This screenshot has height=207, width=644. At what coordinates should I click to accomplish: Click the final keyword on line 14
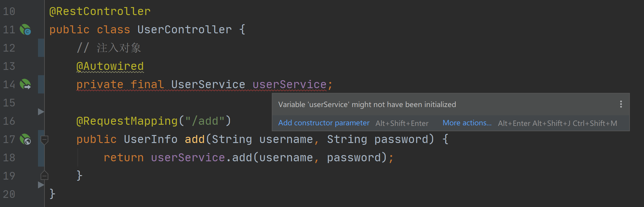(x=147, y=85)
